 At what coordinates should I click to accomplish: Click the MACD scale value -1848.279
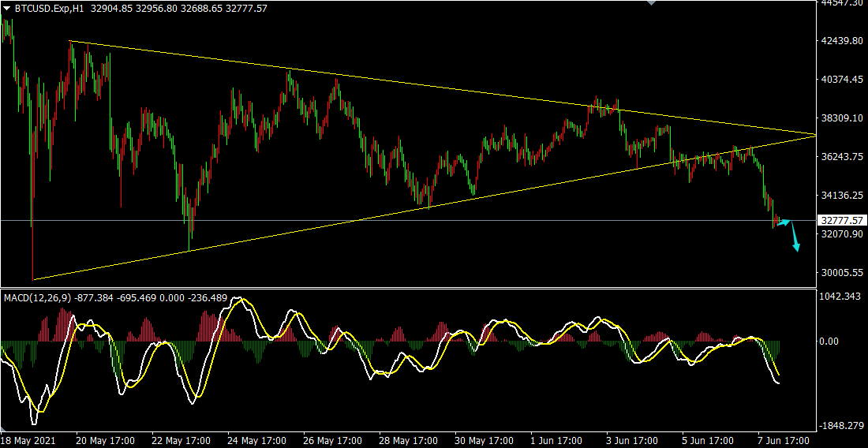pyautogui.click(x=841, y=425)
